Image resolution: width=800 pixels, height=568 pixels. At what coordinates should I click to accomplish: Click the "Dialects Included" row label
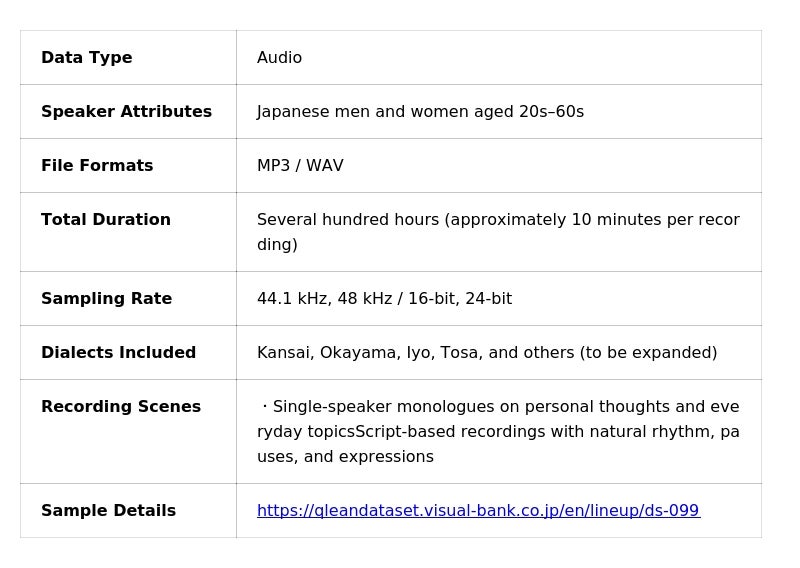118,353
